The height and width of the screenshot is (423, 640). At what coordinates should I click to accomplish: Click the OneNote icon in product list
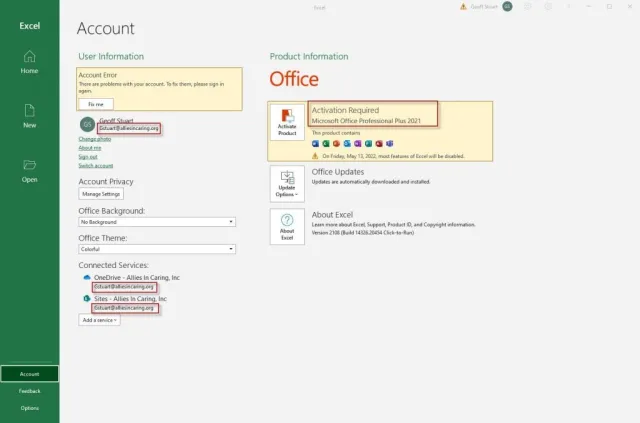click(x=358, y=143)
